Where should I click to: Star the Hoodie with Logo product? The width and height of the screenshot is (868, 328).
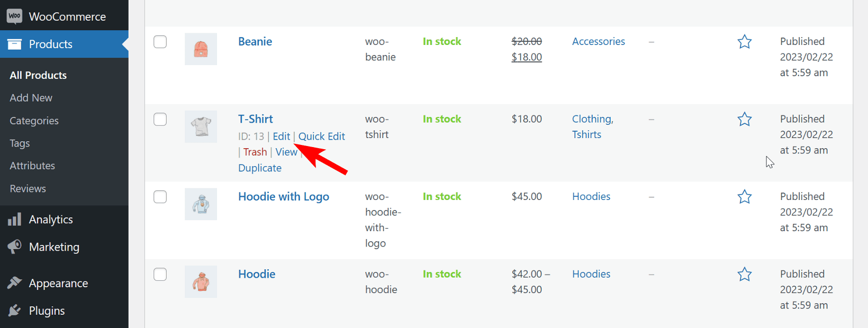click(x=745, y=196)
